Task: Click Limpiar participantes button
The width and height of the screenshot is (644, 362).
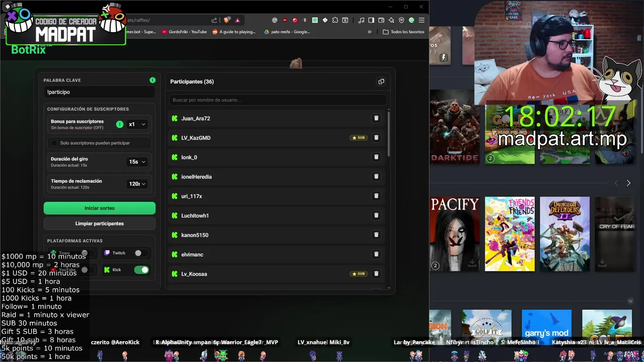Action: click(100, 223)
